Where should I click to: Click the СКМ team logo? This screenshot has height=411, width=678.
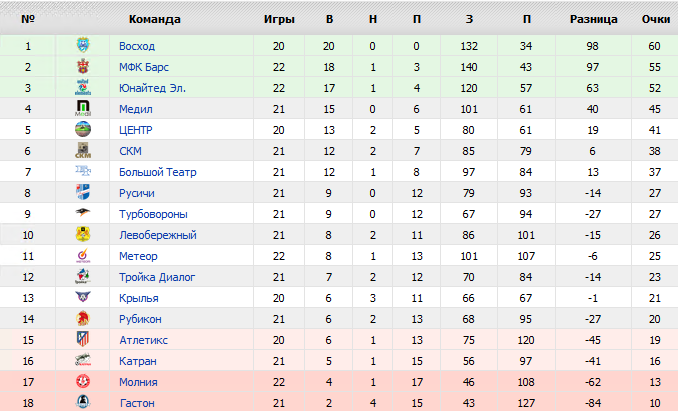click(x=83, y=151)
